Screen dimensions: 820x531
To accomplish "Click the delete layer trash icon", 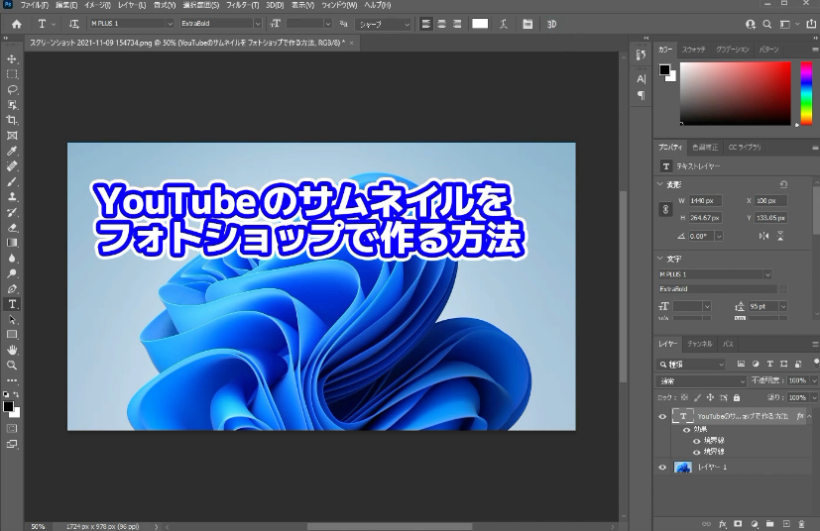I will [x=801, y=524].
